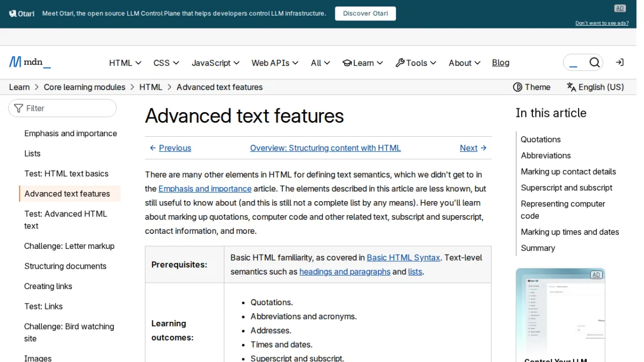The width and height of the screenshot is (644, 362).
Task: Jump to Quotations section
Action: click(540, 139)
